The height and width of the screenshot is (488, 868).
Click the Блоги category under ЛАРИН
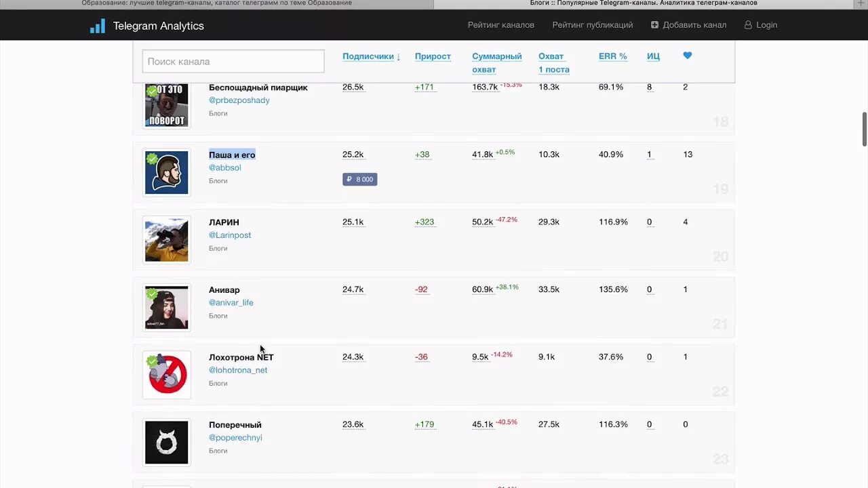(218, 249)
